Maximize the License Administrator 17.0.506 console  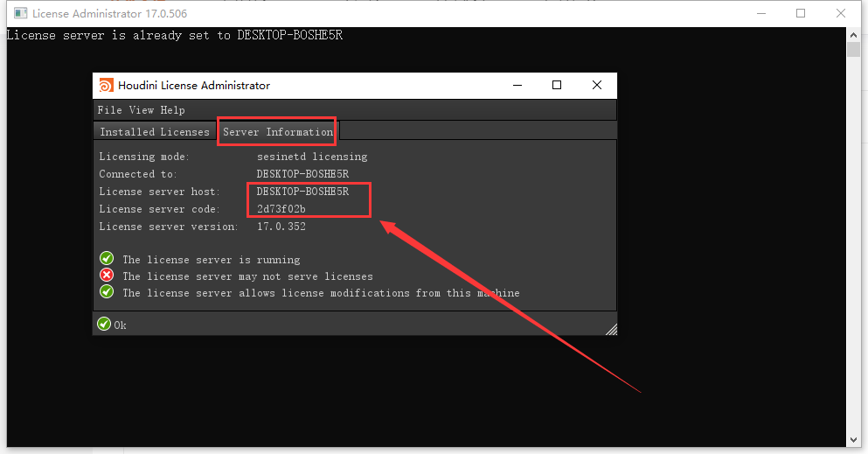click(801, 13)
